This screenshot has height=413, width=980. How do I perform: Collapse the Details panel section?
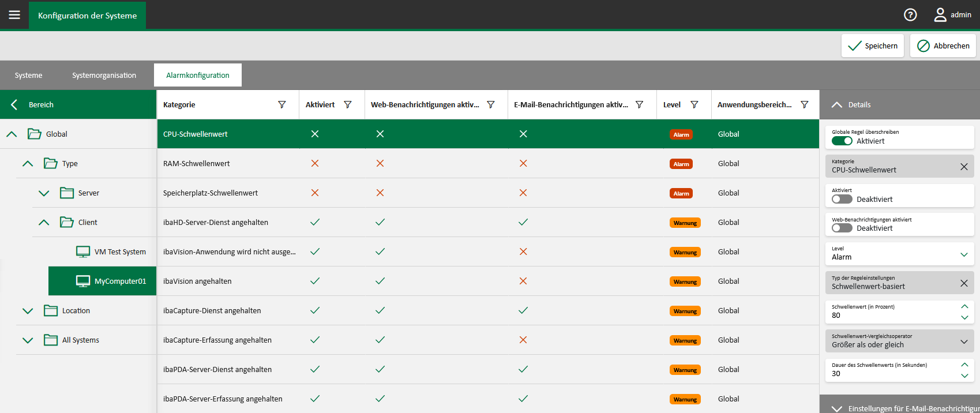(x=837, y=104)
